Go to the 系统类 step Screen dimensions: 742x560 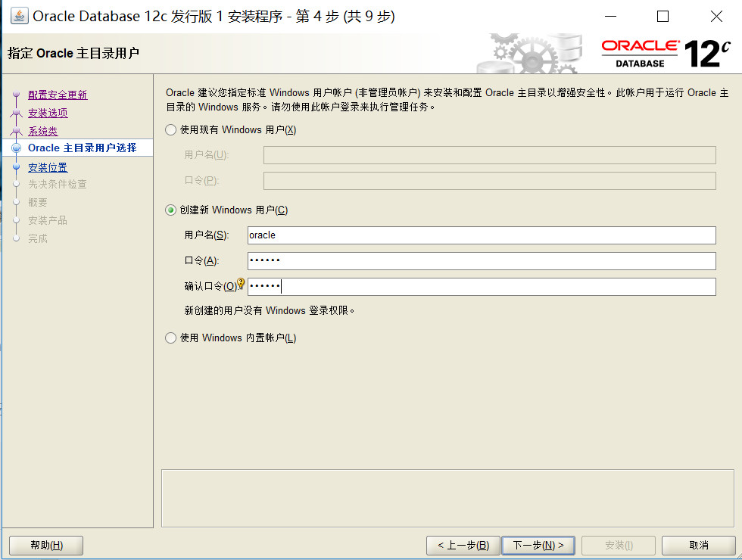(x=42, y=131)
